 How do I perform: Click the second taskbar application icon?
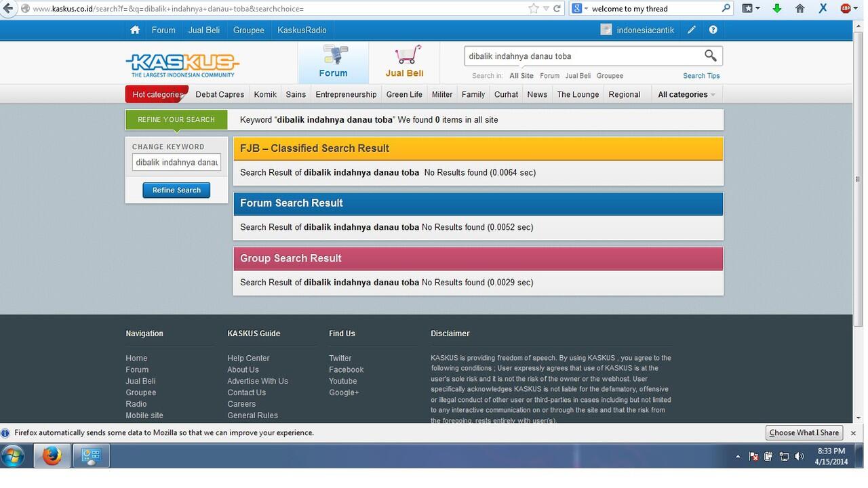click(x=91, y=455)
